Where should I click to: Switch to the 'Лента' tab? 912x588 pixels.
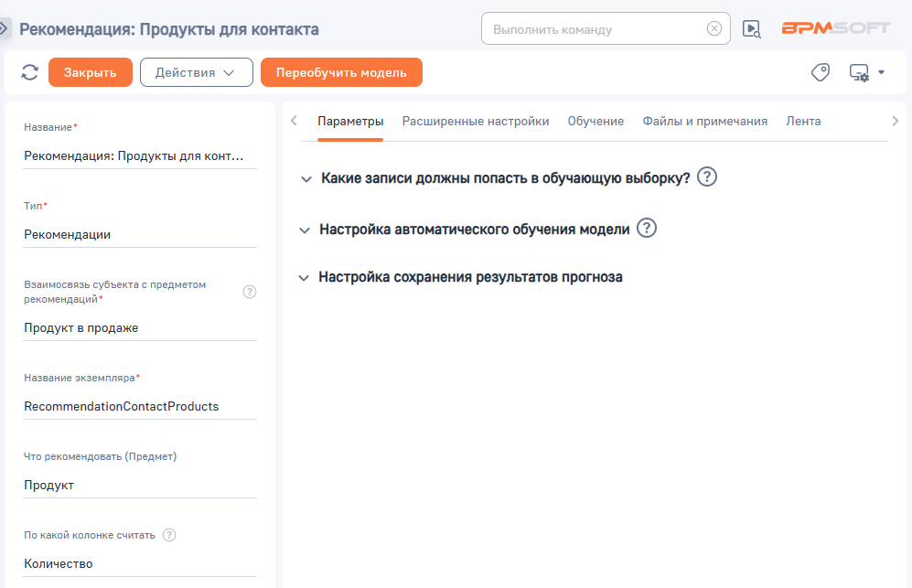pos(804,120)
